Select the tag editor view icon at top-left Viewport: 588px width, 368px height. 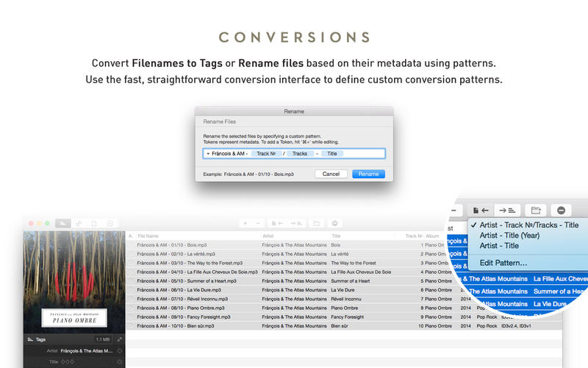(62, 223)
